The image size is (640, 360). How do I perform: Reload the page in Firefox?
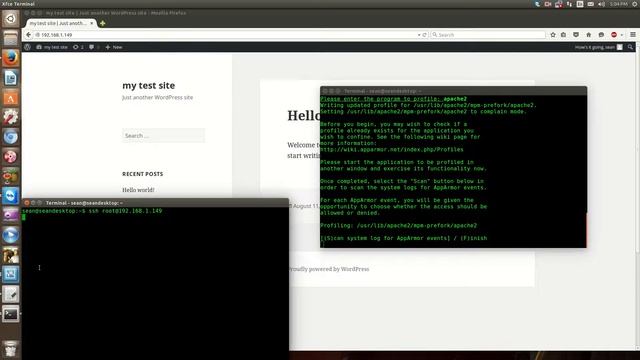[424, 35]
